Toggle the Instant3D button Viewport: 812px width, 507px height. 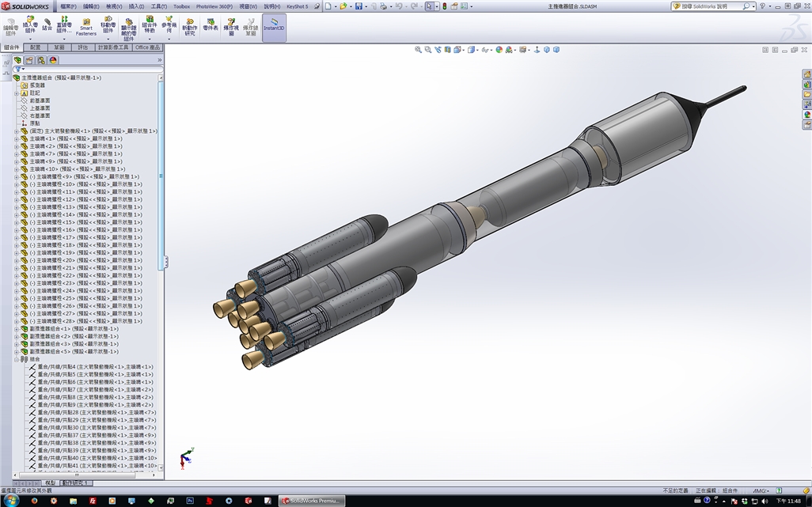(274, 27)
